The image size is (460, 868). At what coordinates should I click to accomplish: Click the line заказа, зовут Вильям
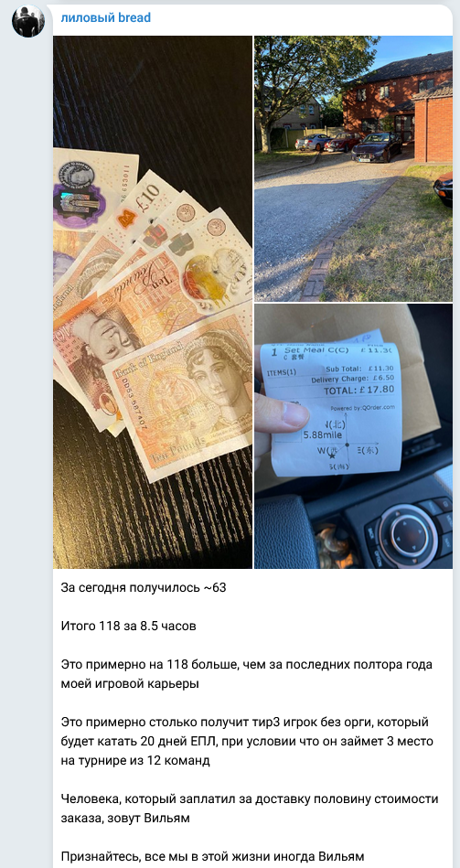coord(125,819)
